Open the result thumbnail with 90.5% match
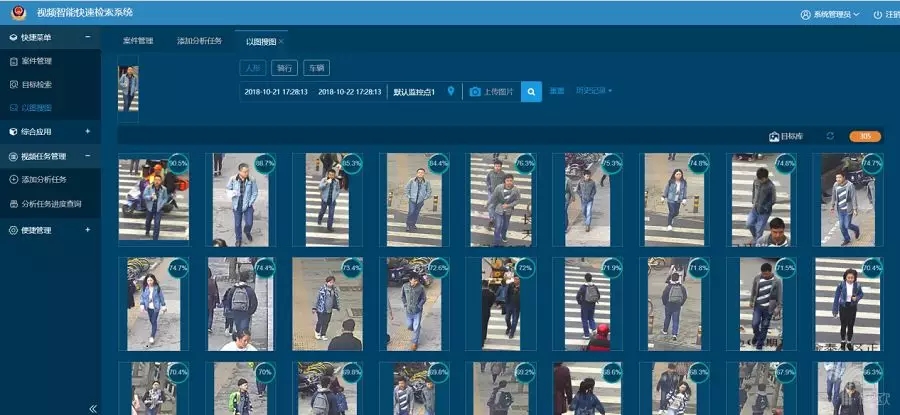 [x=153, y=200]
